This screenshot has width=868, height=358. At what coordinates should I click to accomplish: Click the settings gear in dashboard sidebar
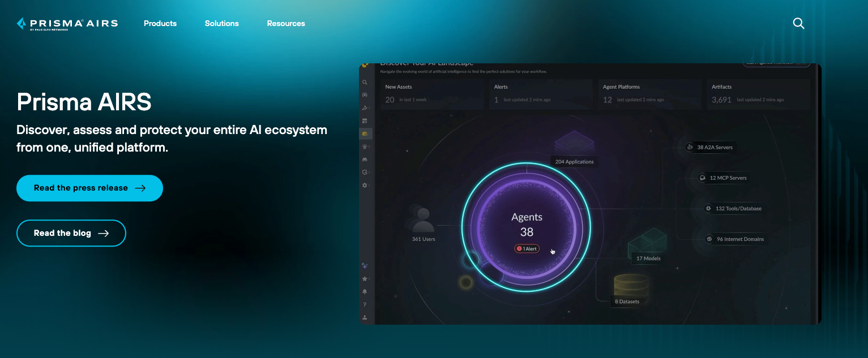pos(365,186)
